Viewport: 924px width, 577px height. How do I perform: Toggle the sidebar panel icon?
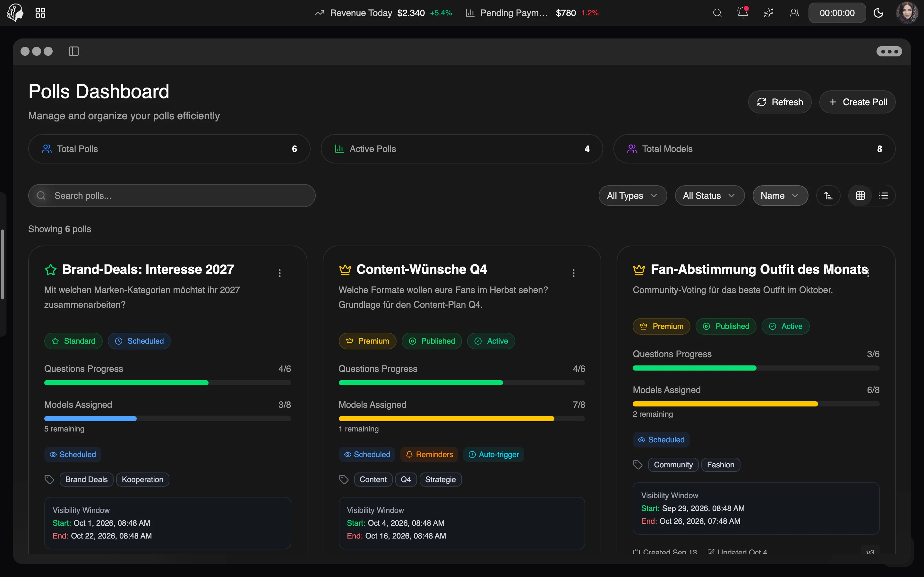[74, 51]
